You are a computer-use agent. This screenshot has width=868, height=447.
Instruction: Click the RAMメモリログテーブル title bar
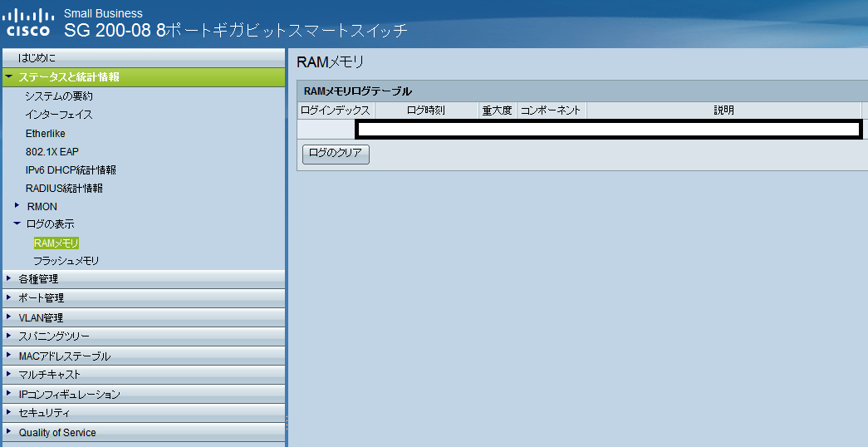pyautogui.click(x=582, y=91)
